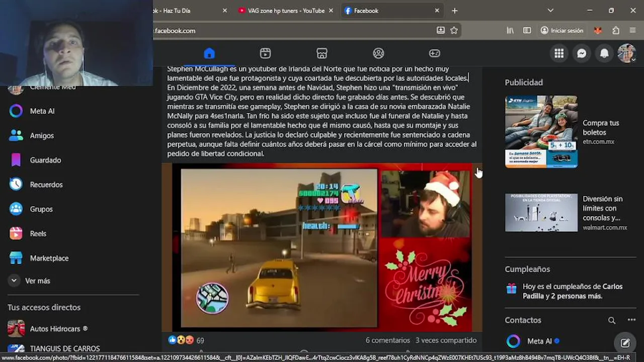This screenshot has height=362, width=644.
Task: Start a new message with pencil icon
Action: point(625,343)
